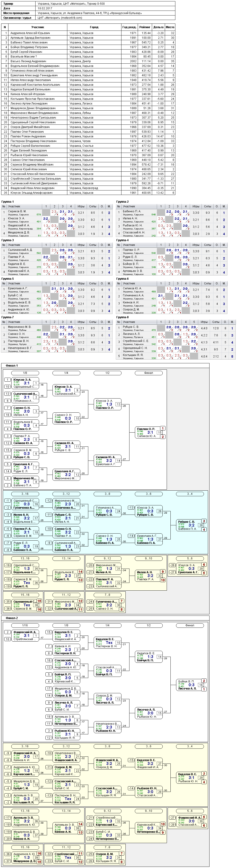Click the Год рожд. column header

[x=129, y=27]
